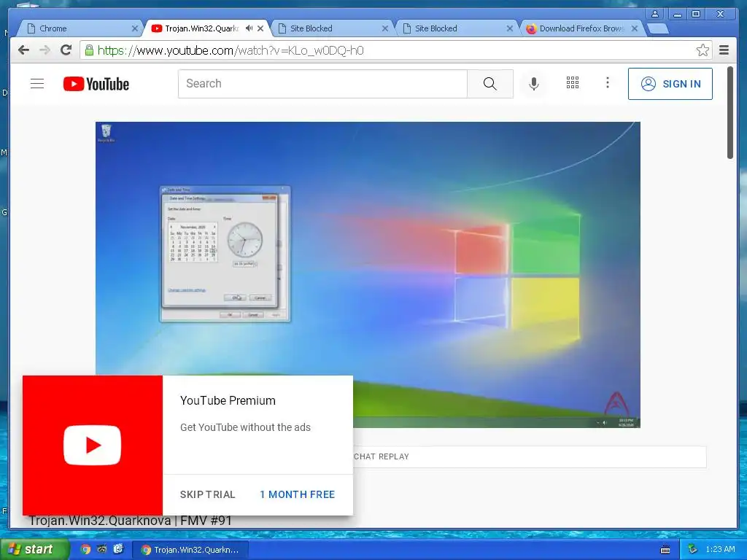Mute tab via speaker icon on tab
Screen dimensions: 747x560
pyautogui.click(x=249, y=28)
